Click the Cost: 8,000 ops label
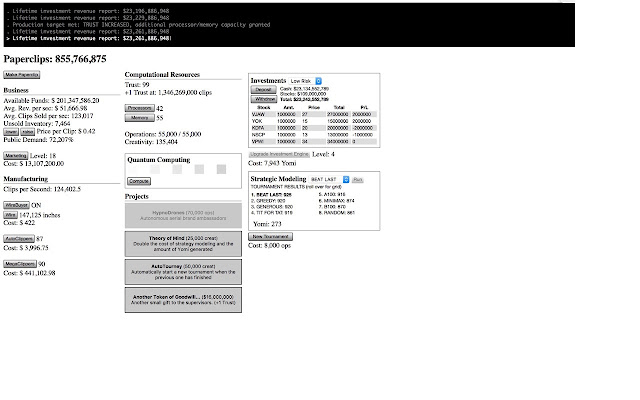 click(x=269, y=245)
